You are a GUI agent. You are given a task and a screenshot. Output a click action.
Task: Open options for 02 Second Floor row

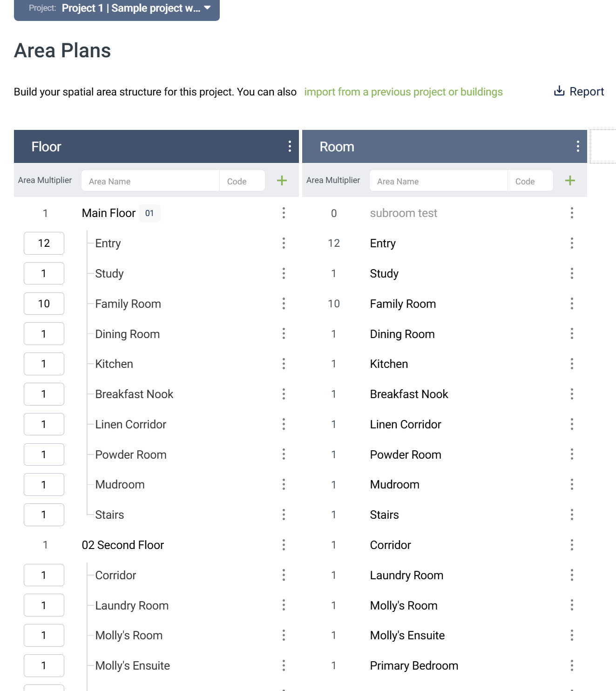coord(284,545)
